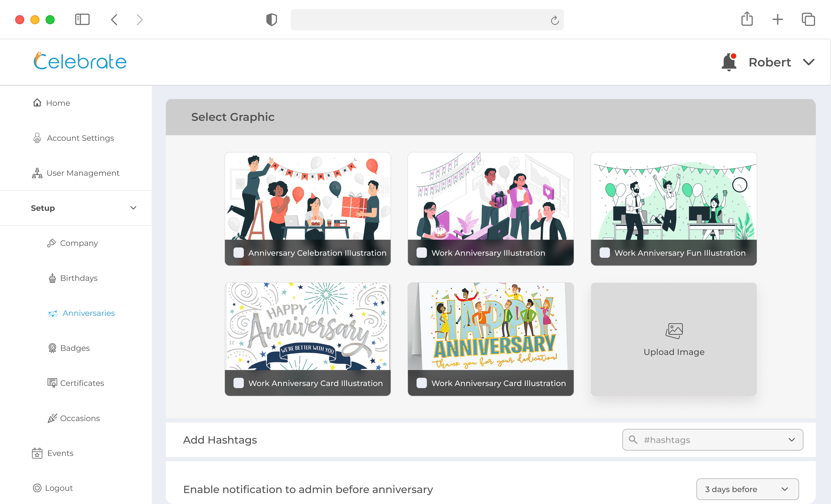Open the Anniversaries setup page
This screenshot has width=831, height=504.
click(81, 313)
